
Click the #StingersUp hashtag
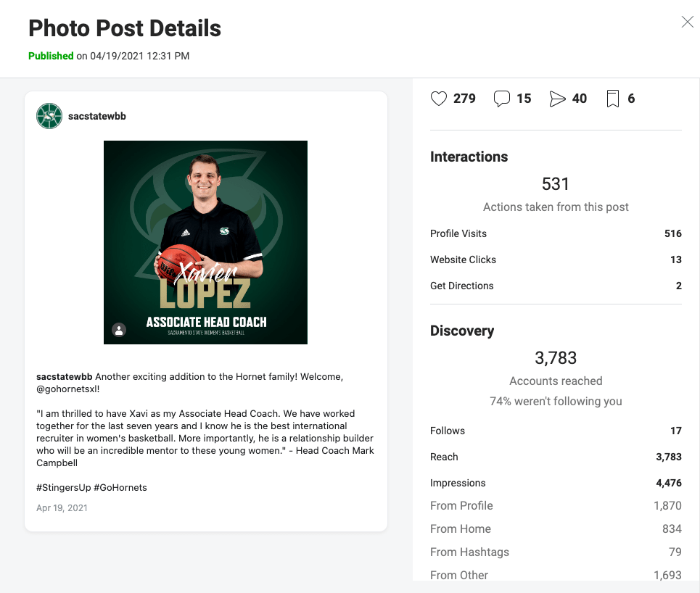63,487
